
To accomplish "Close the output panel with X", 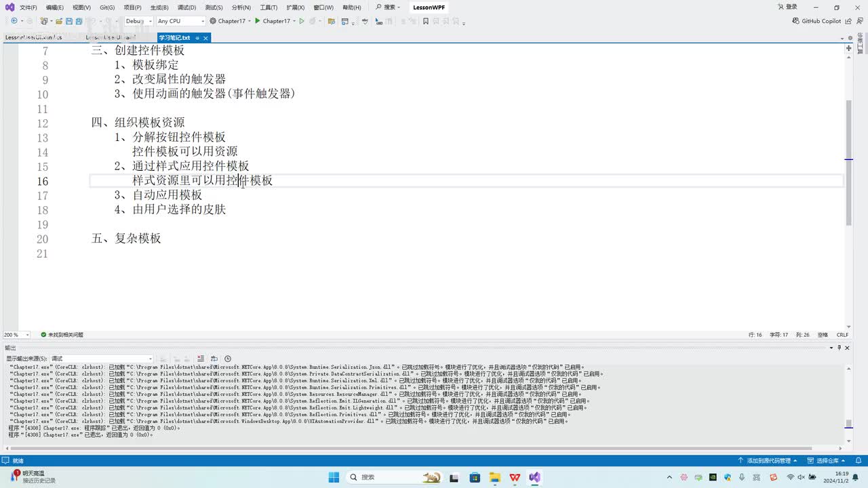I will click(847, 348).
